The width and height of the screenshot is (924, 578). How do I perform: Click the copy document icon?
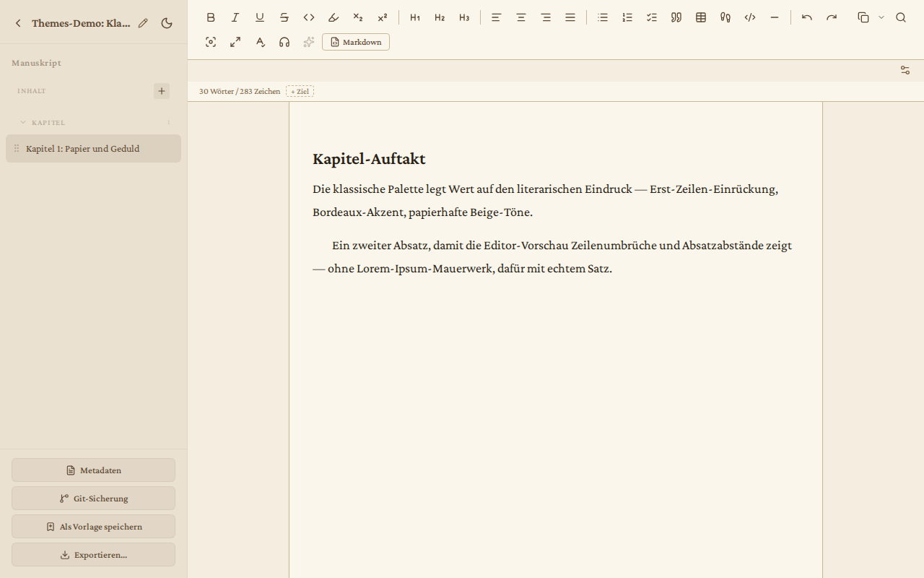click(863, 17)
